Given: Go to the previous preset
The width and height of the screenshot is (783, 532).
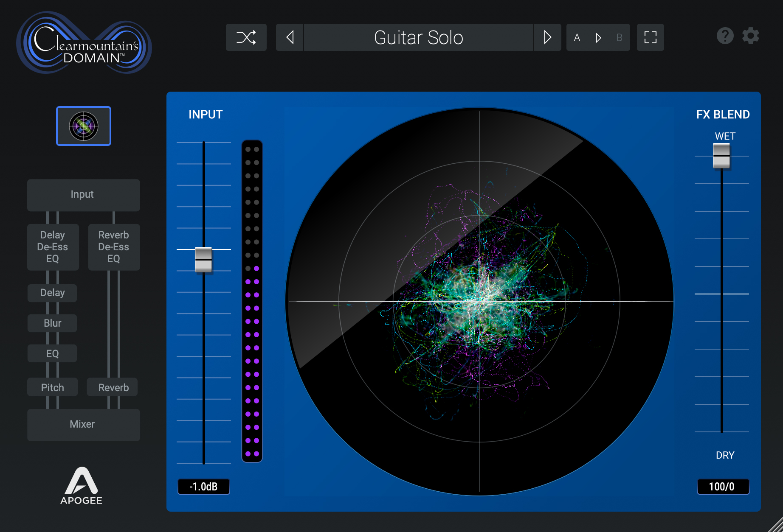Looking at the screenshot, I should click(x=290, y=37).
